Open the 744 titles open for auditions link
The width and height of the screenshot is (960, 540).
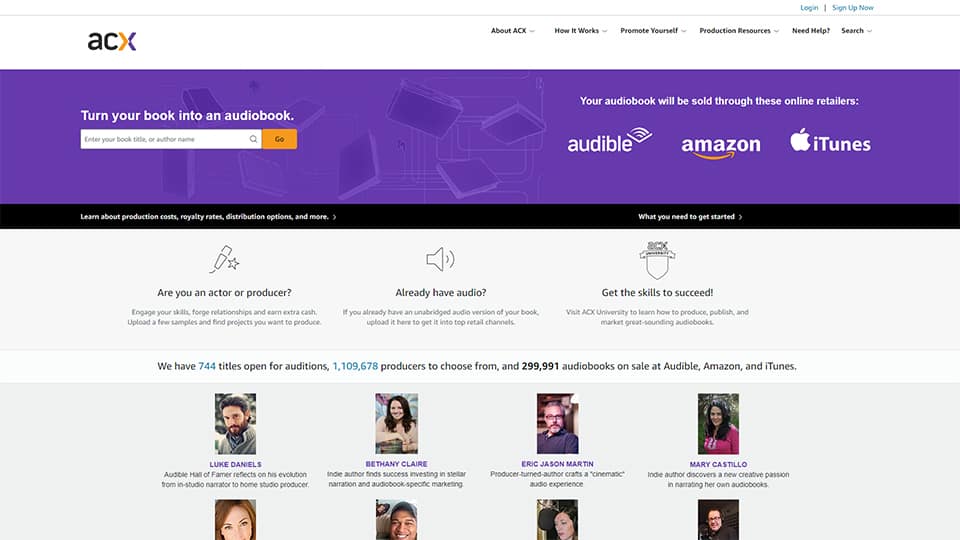[x=207, y=366]
